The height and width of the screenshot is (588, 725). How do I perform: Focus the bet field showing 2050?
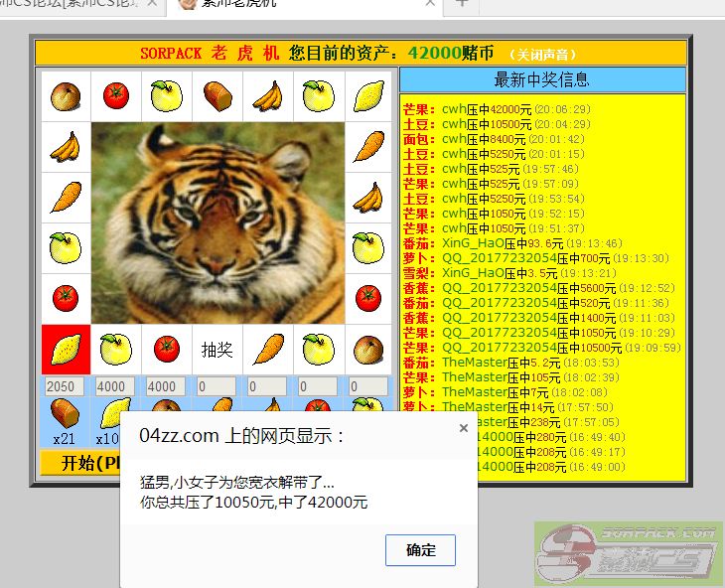coord(65,386)
